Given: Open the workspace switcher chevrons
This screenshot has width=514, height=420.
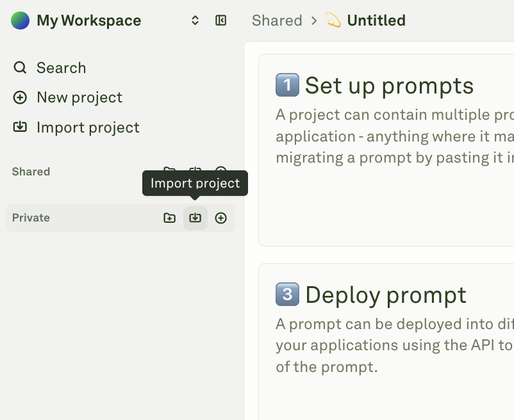Looking at the screenshot, I should [x=194, y=20].
